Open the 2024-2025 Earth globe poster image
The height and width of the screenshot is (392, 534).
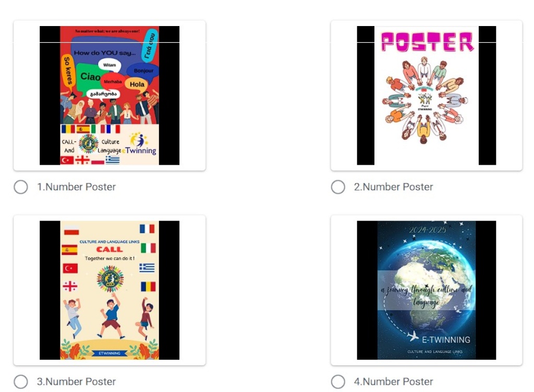click(x=427, y=290)
